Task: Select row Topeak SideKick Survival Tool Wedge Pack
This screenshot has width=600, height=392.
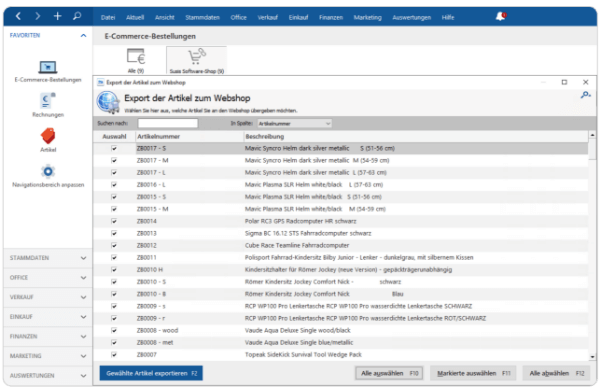Action: click(341, 354)
